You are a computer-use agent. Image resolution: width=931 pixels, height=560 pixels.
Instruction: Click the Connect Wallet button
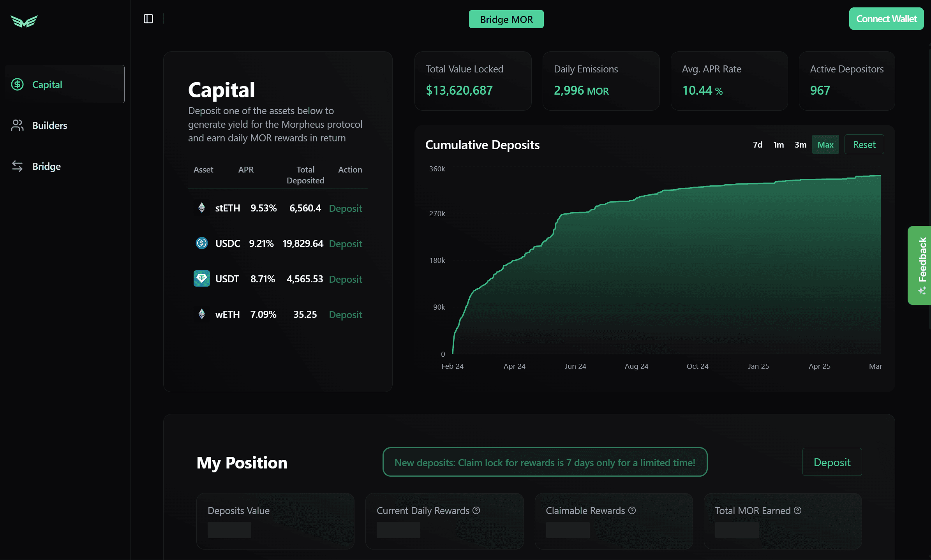tap(886, 19)
